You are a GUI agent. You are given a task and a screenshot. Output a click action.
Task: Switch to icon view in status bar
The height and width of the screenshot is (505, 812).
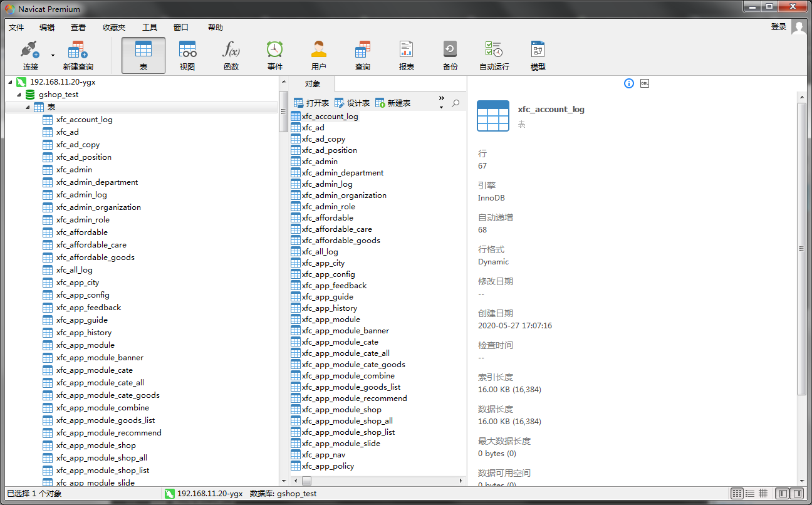tap(737, 494)
